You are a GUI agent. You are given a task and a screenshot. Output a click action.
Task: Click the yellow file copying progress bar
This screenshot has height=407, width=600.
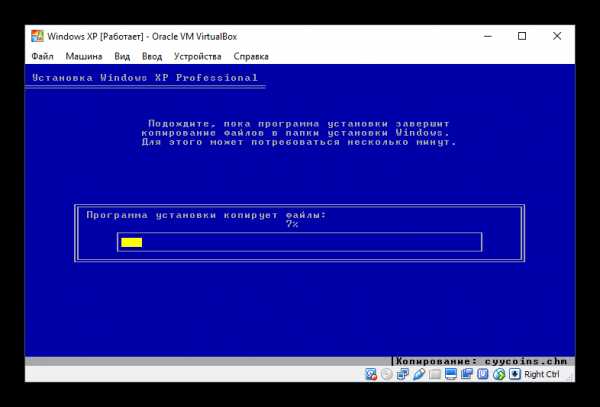pyautogui.click(x=131, y=242)
